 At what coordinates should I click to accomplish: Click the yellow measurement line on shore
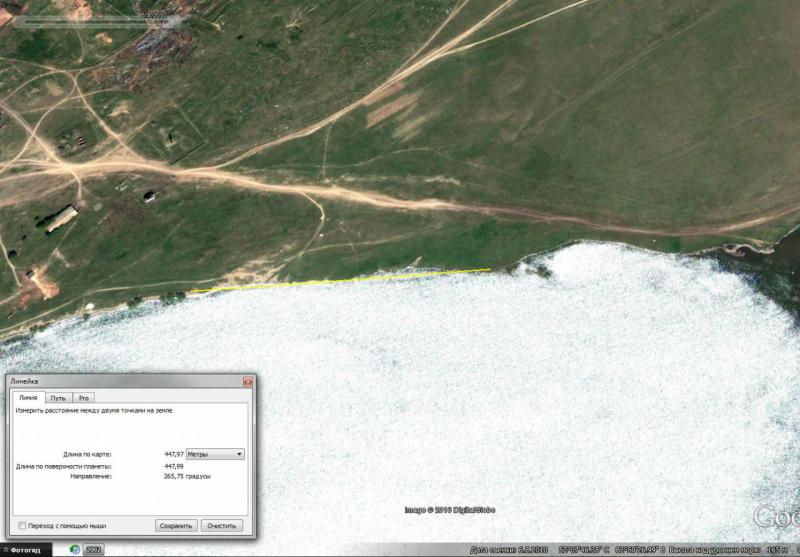pyautogui.click(x=340, y=280)
